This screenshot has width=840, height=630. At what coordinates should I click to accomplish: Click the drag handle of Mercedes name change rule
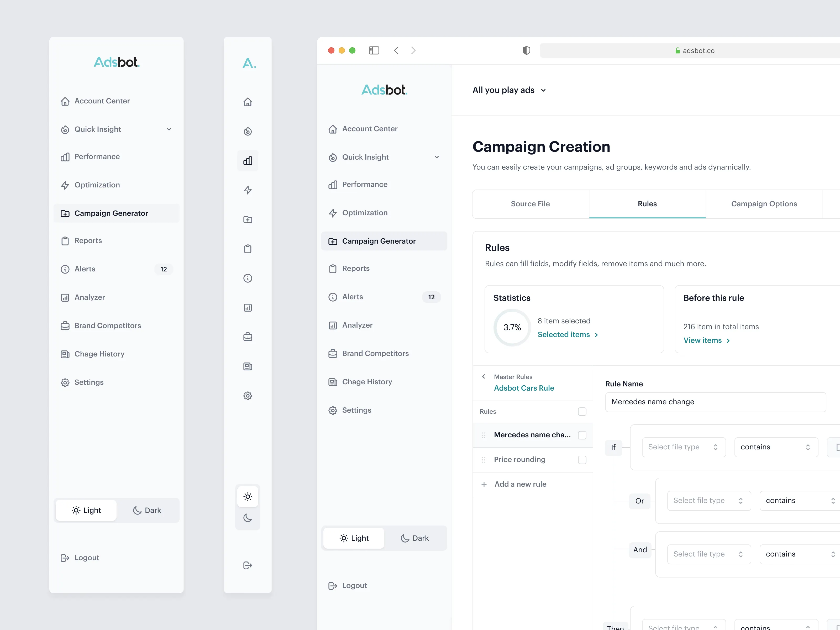click(484, 435)
